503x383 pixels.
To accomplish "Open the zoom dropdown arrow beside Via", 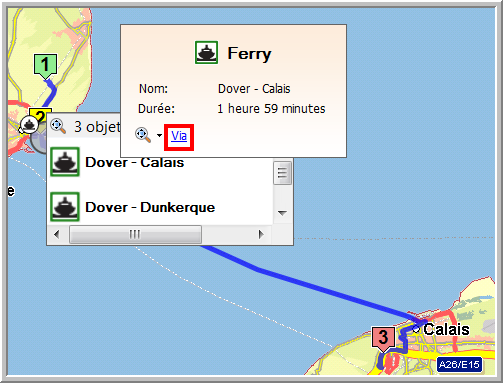I will (159, 135).
